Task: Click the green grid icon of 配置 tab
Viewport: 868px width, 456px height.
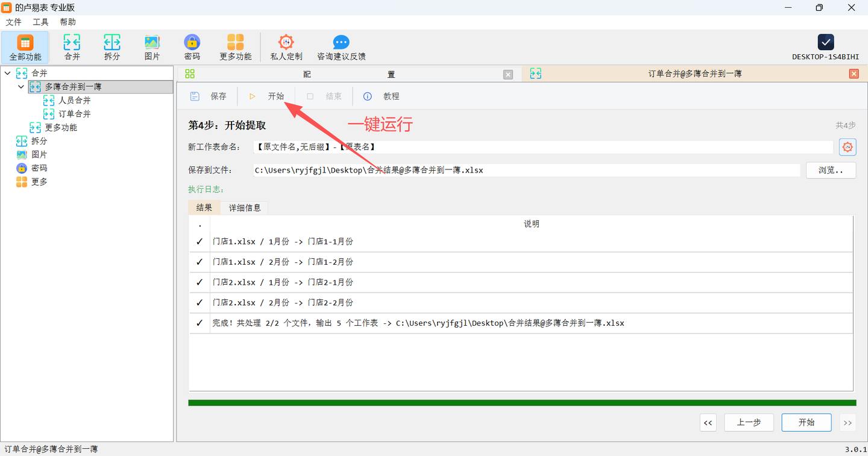Action: pos(190,74)
